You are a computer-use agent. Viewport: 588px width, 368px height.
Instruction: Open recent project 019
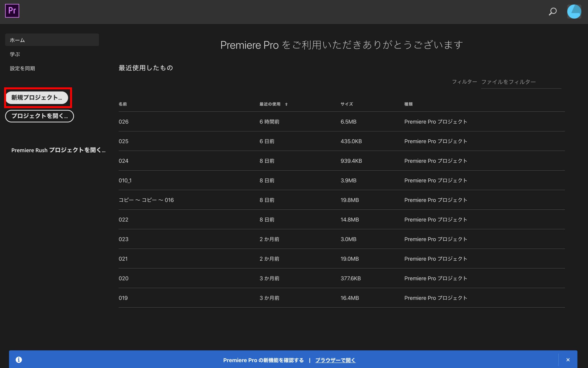(341, 298)
